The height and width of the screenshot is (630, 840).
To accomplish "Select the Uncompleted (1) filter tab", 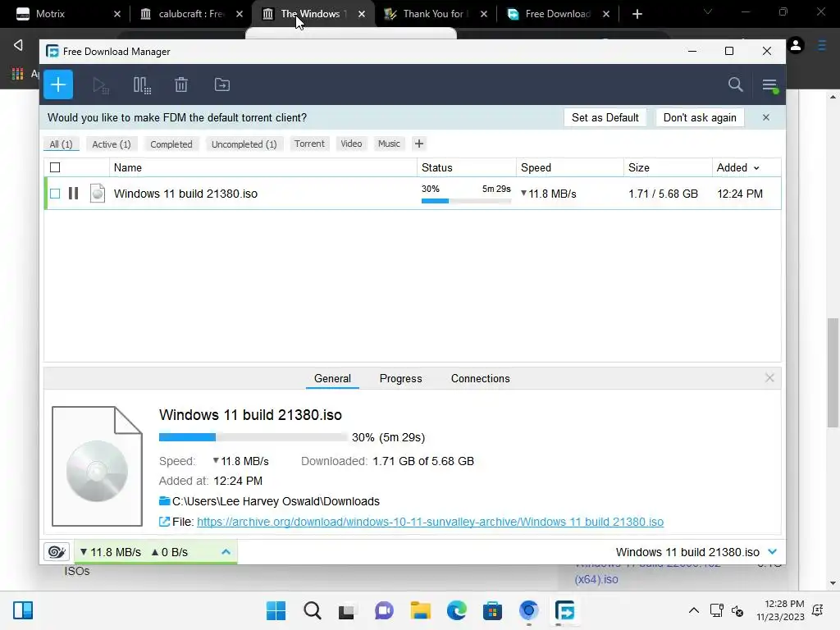I will [244, 144].
